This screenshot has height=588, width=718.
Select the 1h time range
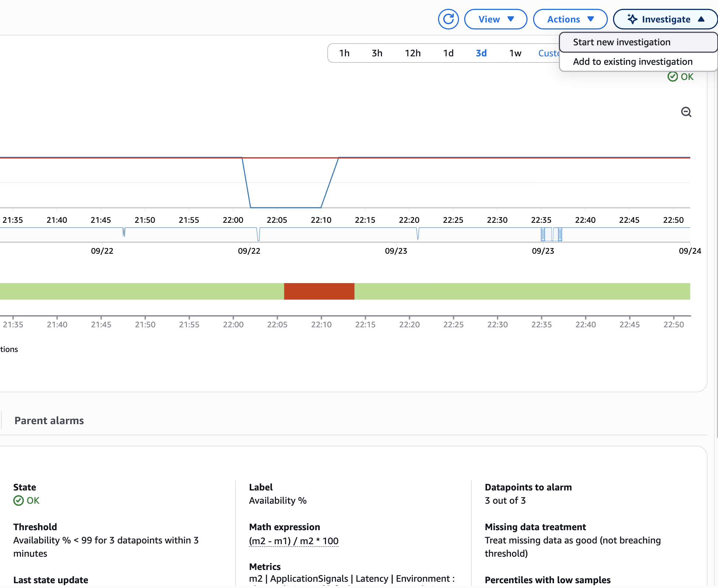coord(344,53)
